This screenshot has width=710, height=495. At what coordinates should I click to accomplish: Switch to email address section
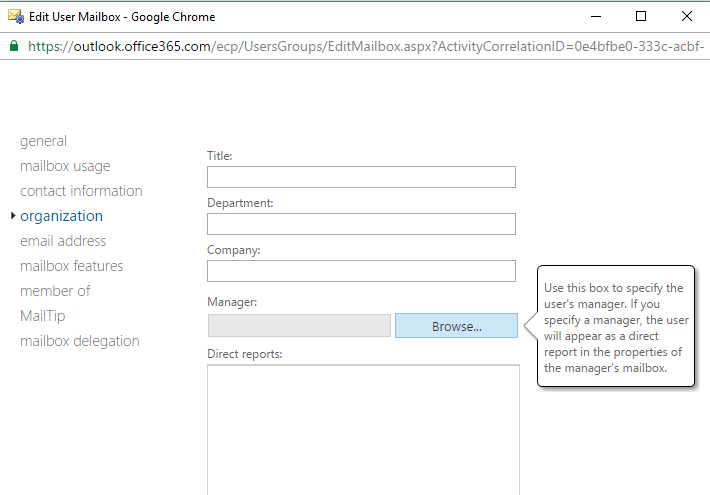[x=63, y=241]
